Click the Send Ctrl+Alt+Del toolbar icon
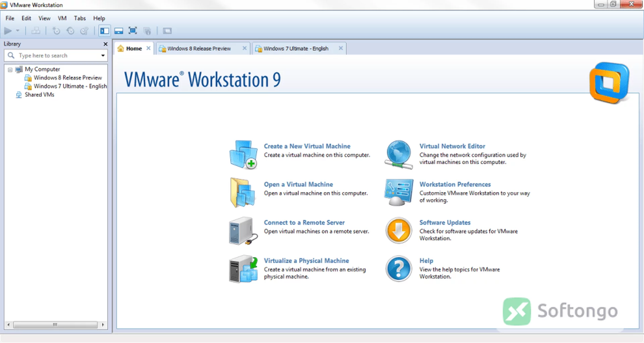 [36, 31]
